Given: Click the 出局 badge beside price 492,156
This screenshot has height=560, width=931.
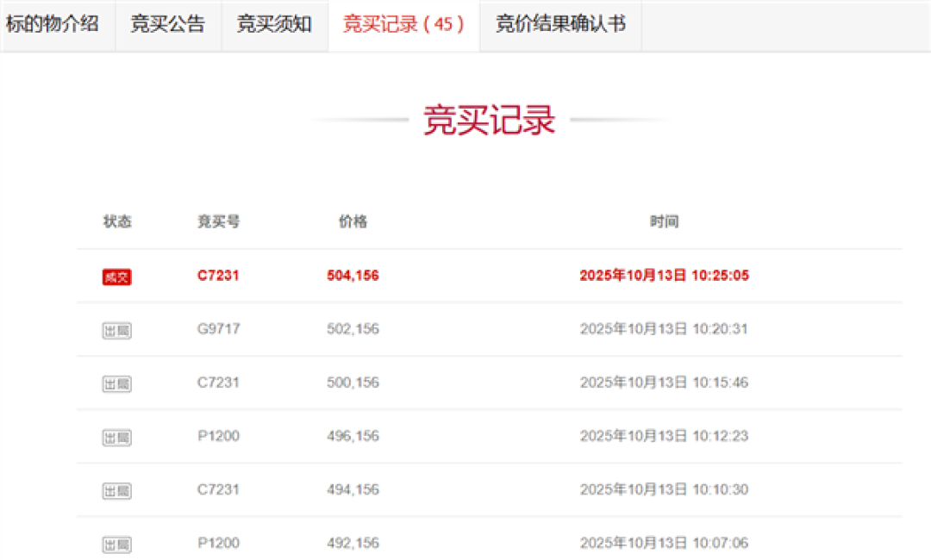Looking at the screenshot, I should click(116, 544).
